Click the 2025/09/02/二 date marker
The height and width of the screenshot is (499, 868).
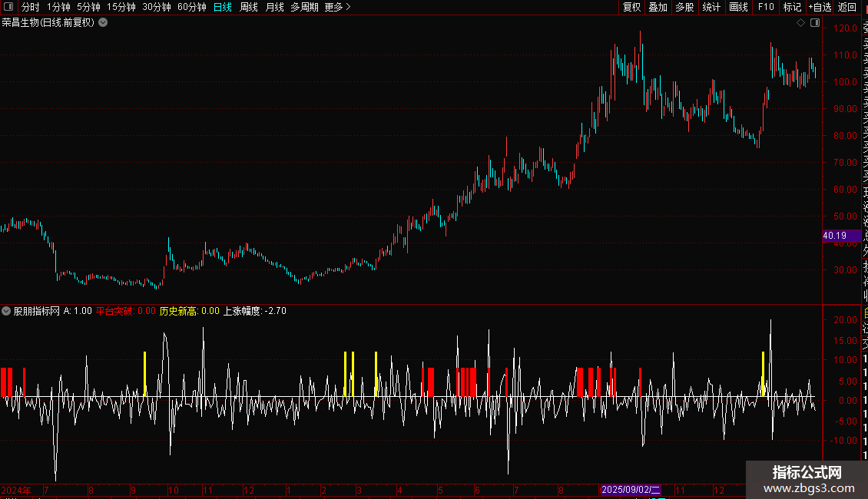point(631,490)
